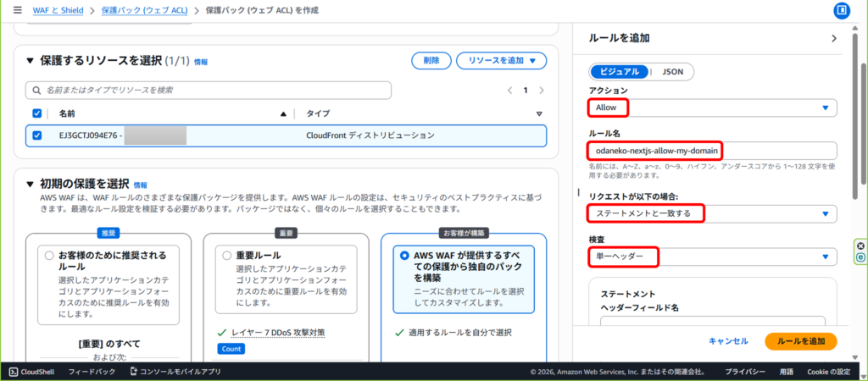
Task: Click the orange ルールを追加 button
Action: [800, 341]
